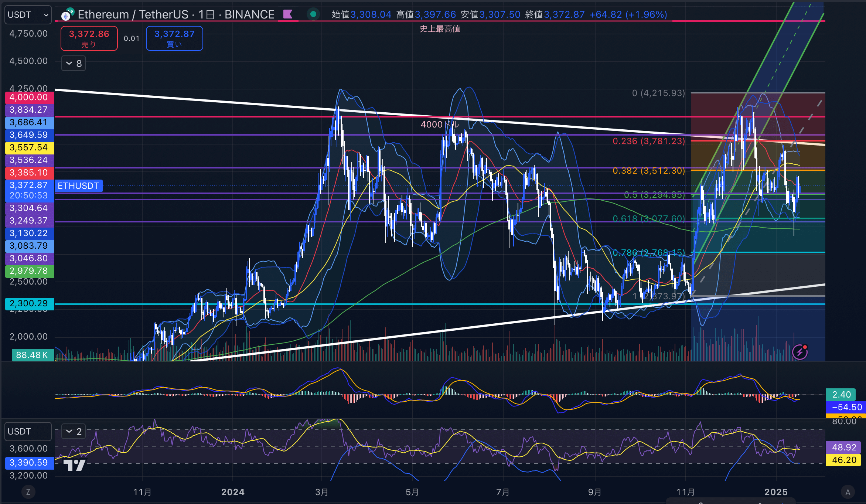Click the Z timezone button
This screenshot has height=504, width=866.
coord(28,492)
